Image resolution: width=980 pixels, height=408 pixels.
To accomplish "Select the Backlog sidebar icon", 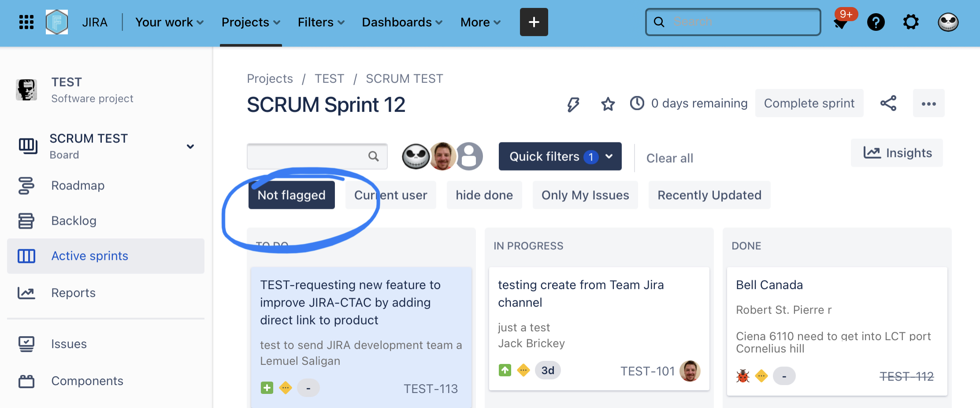I will pos(26,221).
